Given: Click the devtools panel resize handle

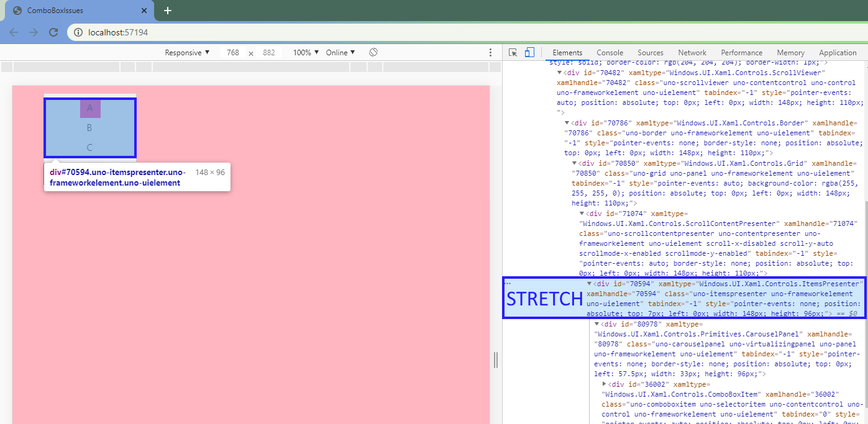Looking at the screenshot, I should [x=496, y=359].
